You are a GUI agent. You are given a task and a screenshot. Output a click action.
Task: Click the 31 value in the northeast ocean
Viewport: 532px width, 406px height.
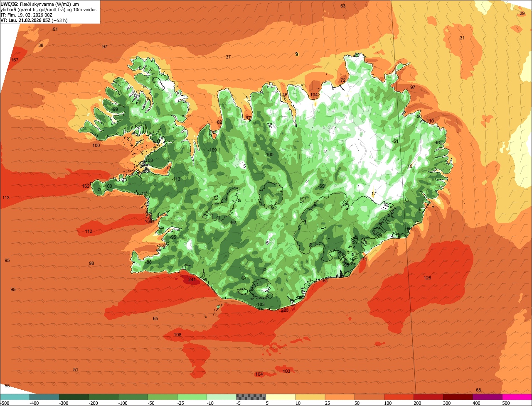[462, 38]
